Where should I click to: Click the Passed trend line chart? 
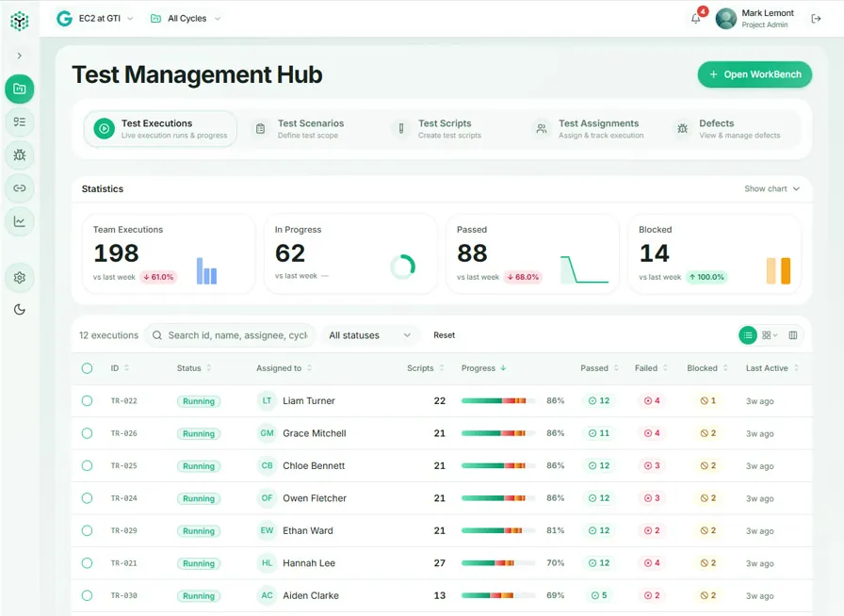click(x=584, y=269)
